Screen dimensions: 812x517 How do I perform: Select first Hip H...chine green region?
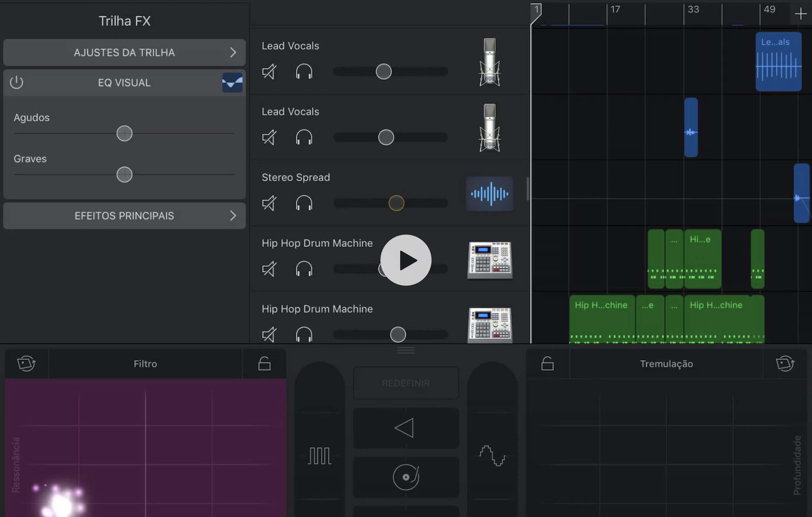click(602, 319)
